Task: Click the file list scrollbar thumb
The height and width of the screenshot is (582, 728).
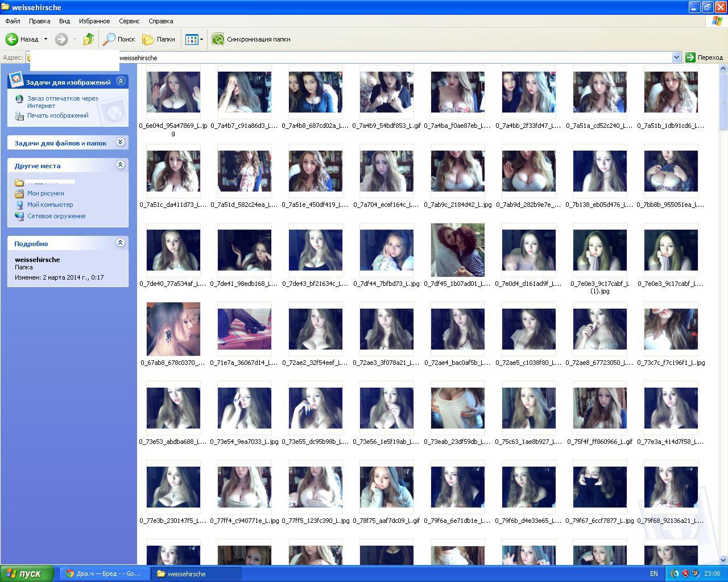Action: pyautogui.click(x=723, y=102)
